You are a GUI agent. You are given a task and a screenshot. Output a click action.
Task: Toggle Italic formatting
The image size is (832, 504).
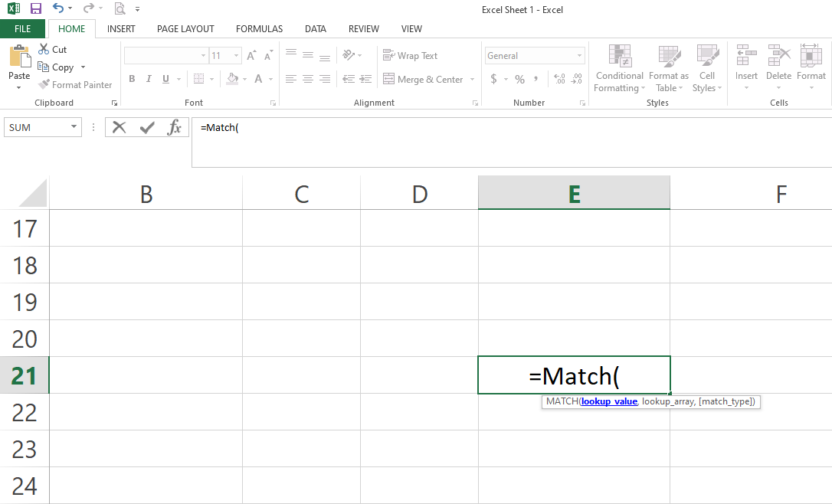146,79
